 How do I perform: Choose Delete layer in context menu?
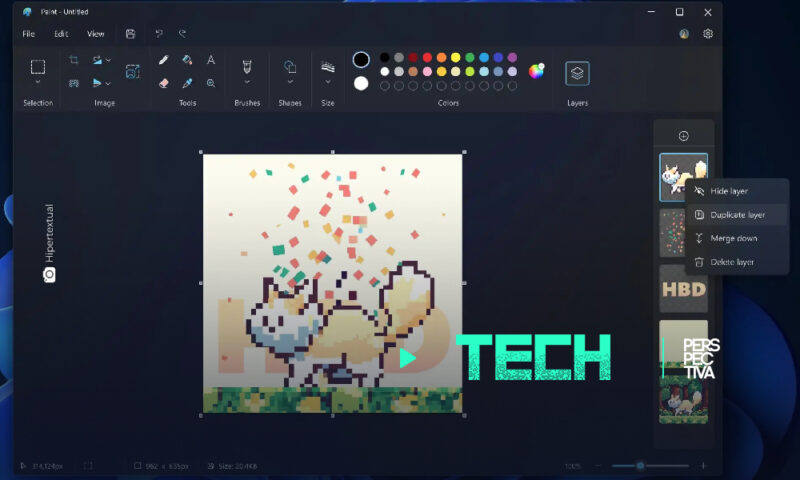click(737, 262)
